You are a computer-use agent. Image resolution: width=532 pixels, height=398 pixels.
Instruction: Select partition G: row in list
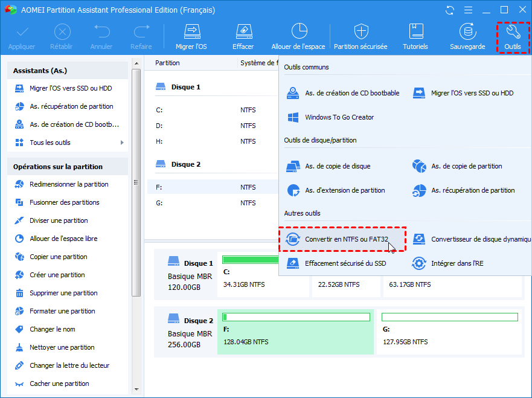pyautogui.click(x=213, y=203)
